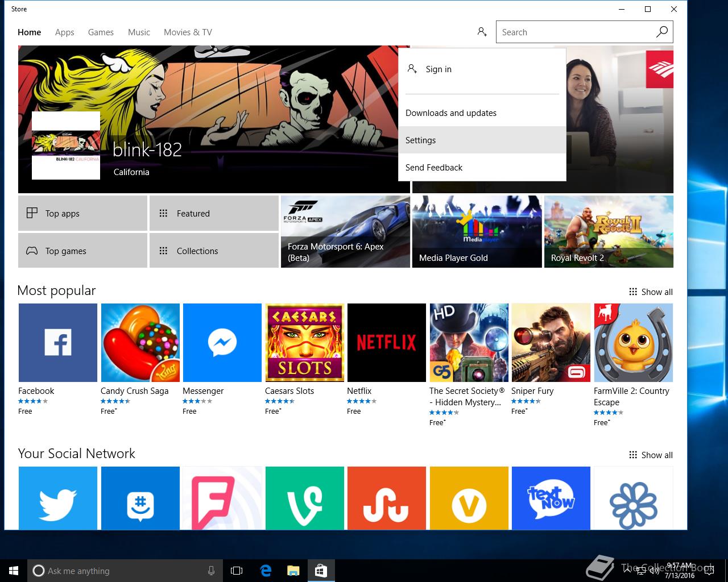Viewport: 728px width, 582px height.
Task: Choose Downloads and updates menu entry
Action: 482,113
